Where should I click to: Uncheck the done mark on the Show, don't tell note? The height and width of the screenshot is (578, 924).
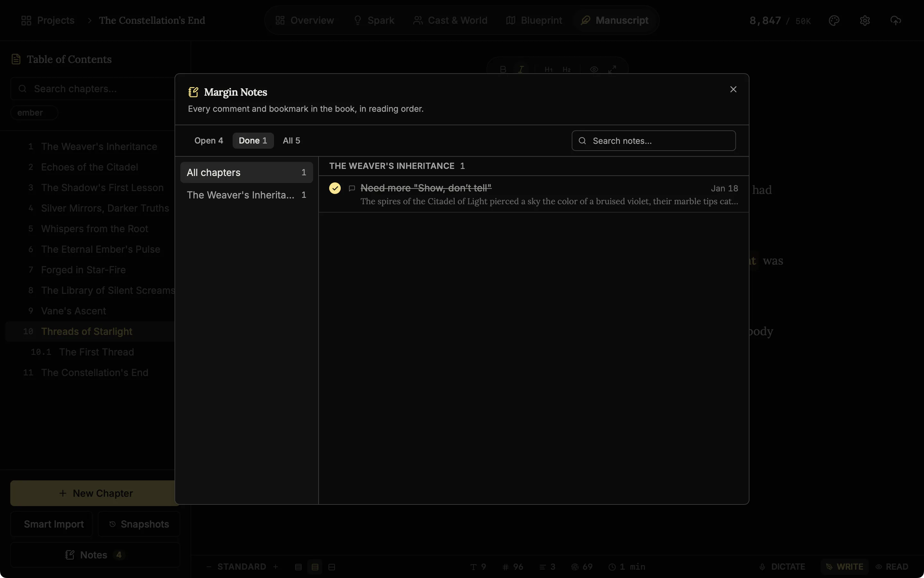[335, 188]
